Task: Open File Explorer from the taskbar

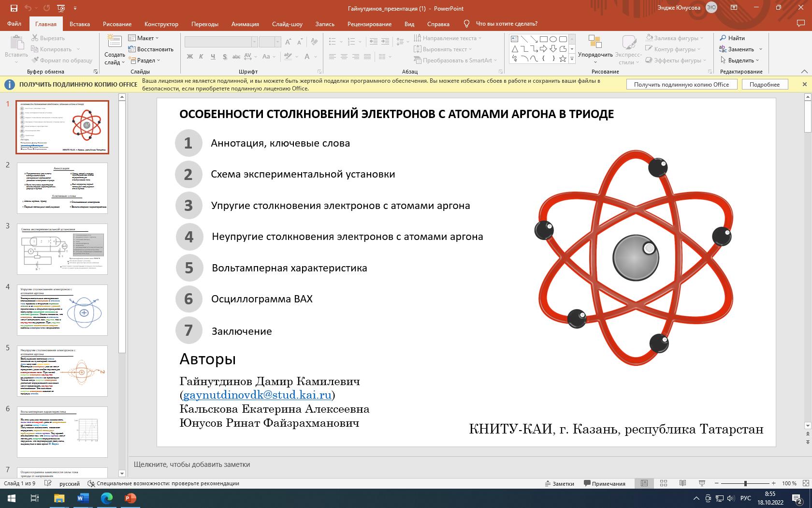Action: pyautogui.click(x=59, y=498)
